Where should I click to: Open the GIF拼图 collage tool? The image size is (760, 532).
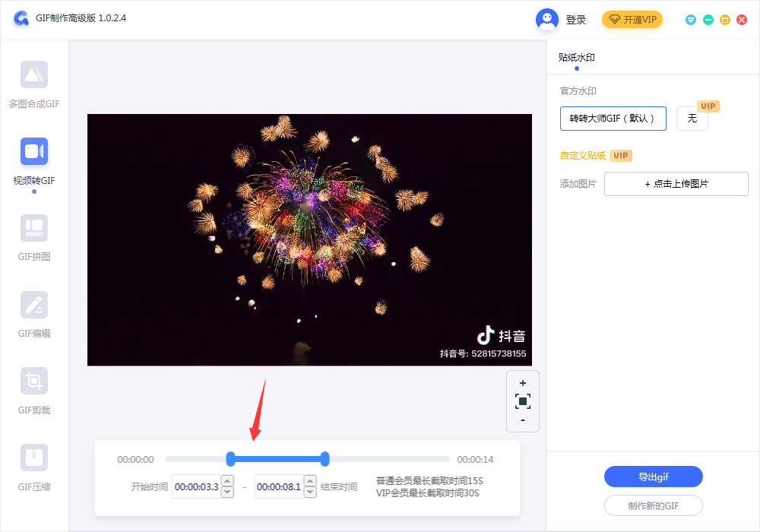[x=34, y=228]
